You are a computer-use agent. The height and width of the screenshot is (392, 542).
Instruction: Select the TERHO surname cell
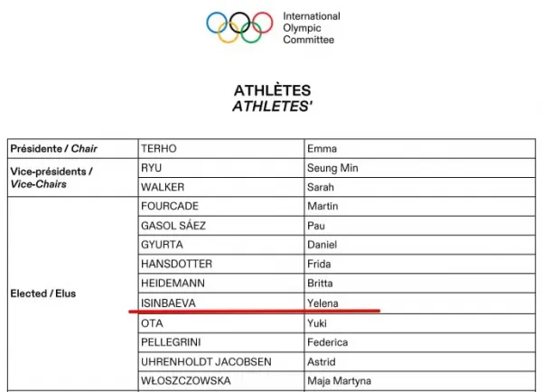pyautogui.click(x=157, y=148)
